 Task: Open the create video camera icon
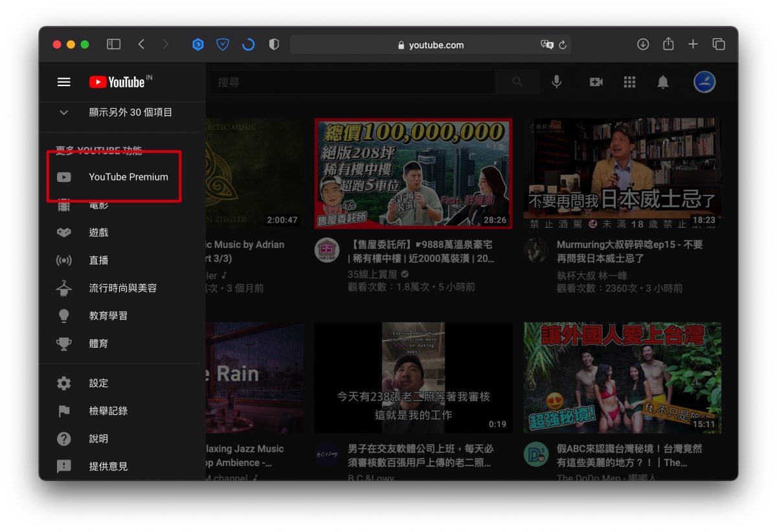pyautogui.click(x=596, y=82)
